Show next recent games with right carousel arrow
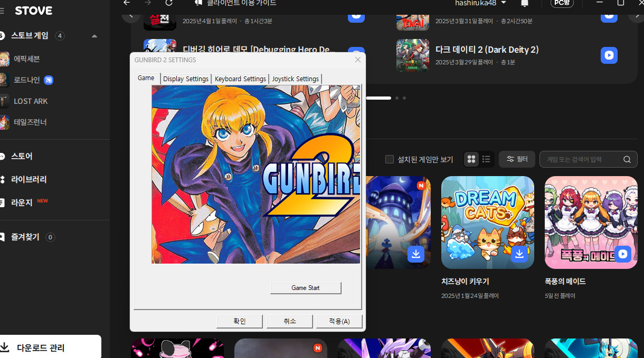This screenshot has height=358, width=644. [x=637, y=17]
